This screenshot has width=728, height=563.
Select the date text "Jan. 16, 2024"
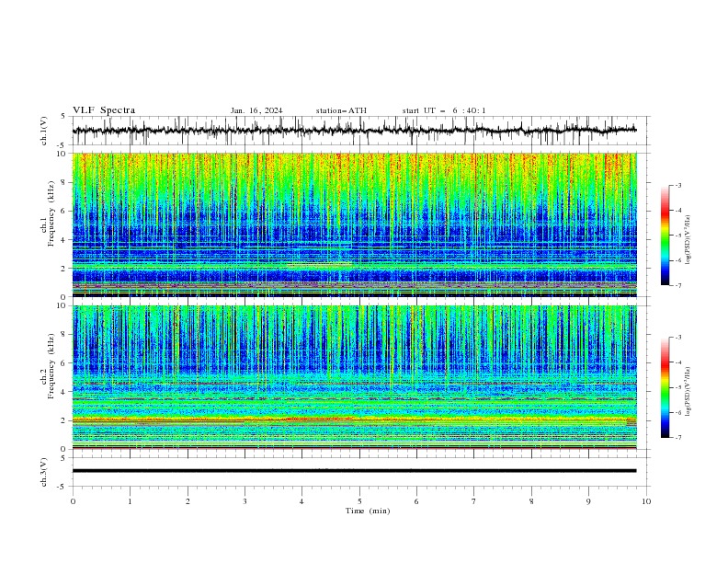click(x=256, y=110)
